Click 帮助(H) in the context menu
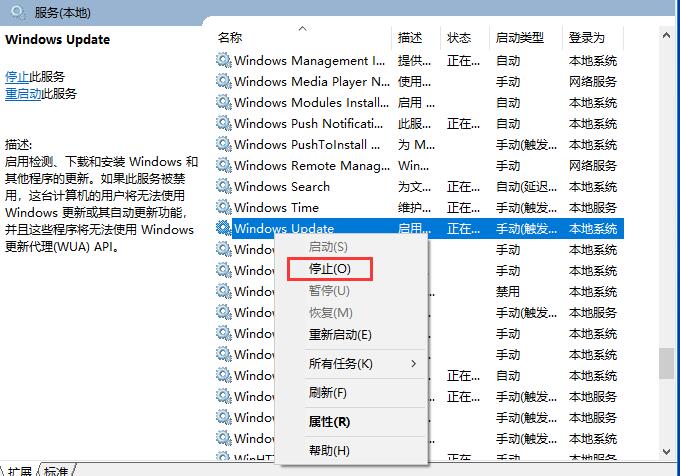The image size is (680, 476). (x=329, y=451)
